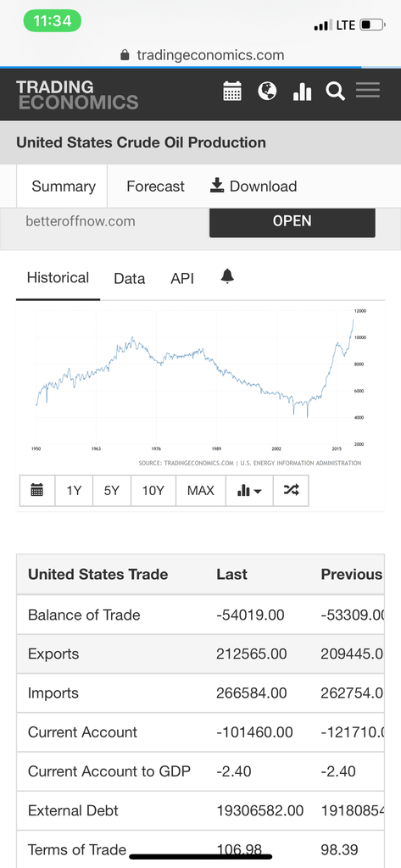Tap the OPEN ad button
Viewport: 401px width, 868px height.
click(x=292, y=222)
